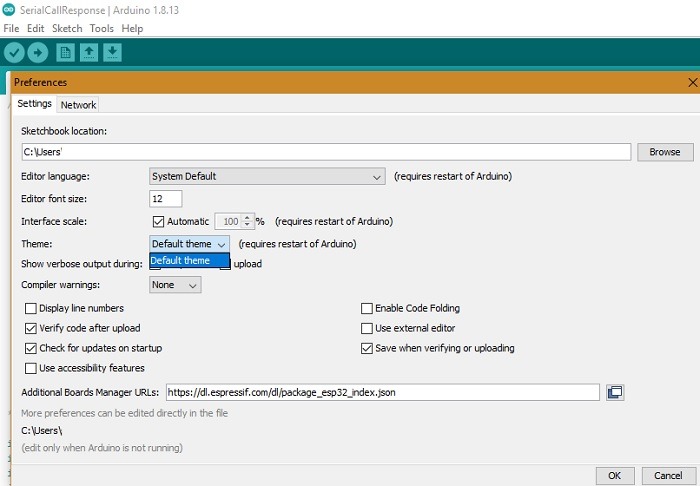Image resolution: width=700 pixels, height=486 pixels.
Task: Open the Sketch menu
Action: 67,29
